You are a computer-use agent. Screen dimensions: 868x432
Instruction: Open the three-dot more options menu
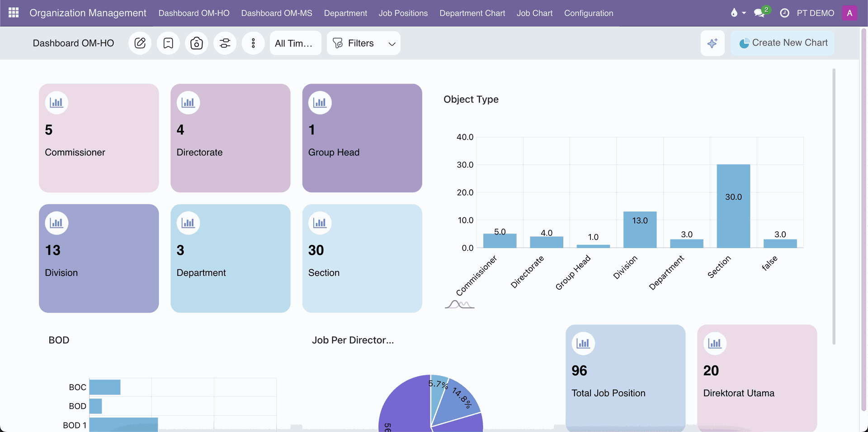253,43
